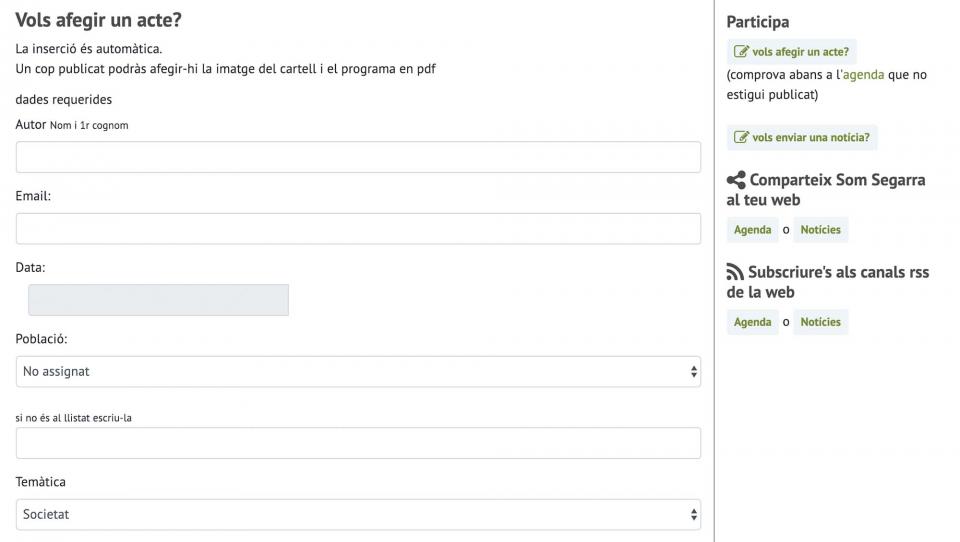Screen dimensions: 960x542
Task: Click the RSS icon next to 'Subscriure's als canals'
Action: pos(735,273)
